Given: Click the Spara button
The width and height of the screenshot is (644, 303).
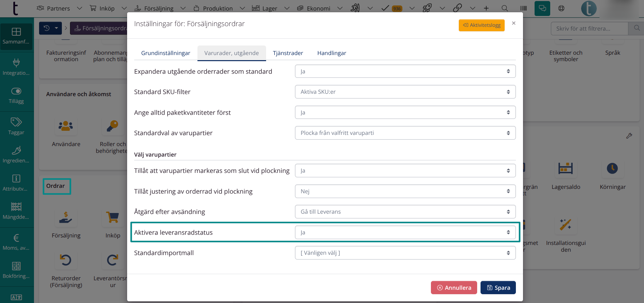Looking at the screenshot, I should tap(498, 288).
